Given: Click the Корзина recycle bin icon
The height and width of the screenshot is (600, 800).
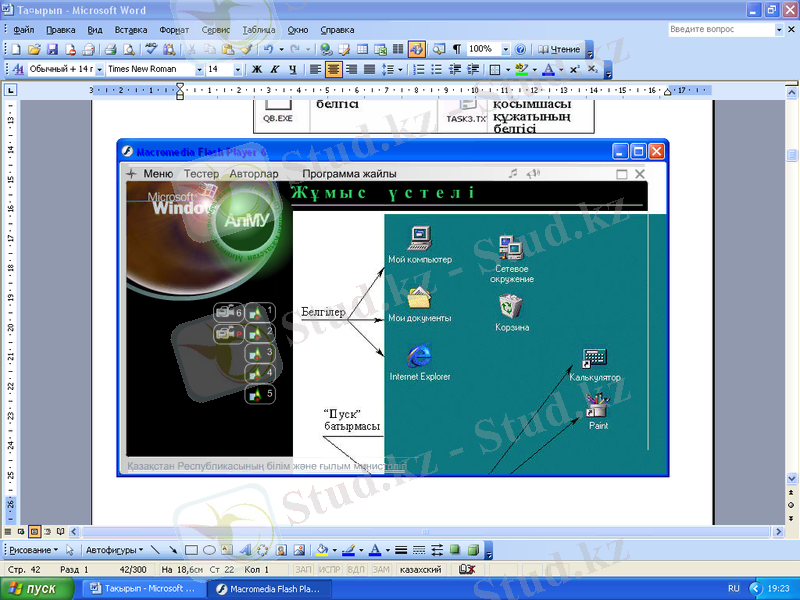Looking at the screenshot, I should point(511,305).
